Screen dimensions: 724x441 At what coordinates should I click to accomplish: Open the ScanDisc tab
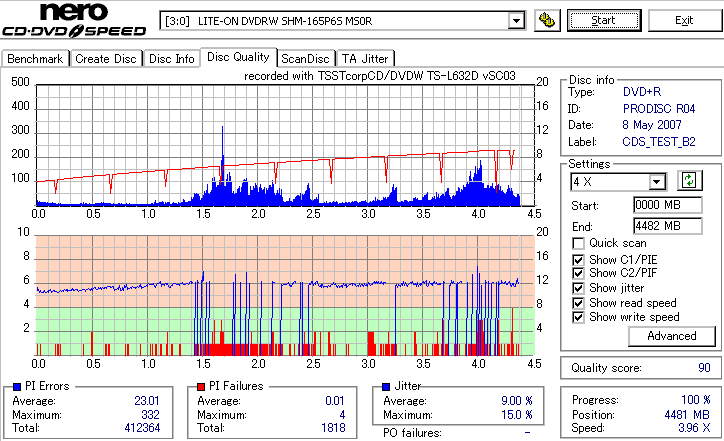(305, 59)
